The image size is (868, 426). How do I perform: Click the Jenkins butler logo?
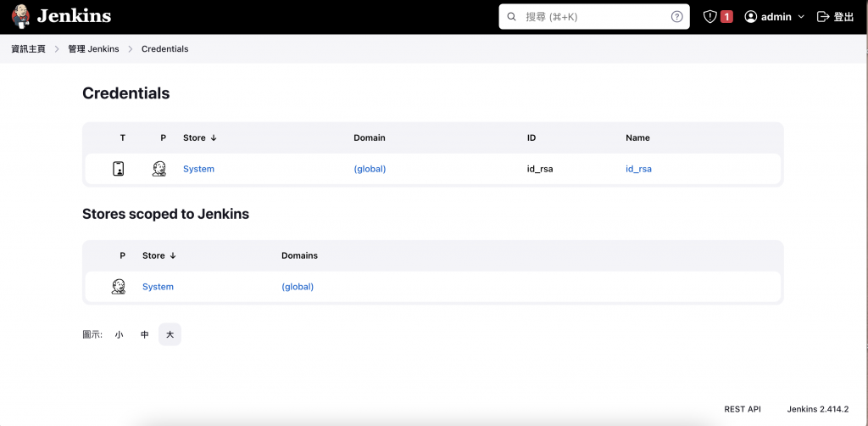pos(21,17)
